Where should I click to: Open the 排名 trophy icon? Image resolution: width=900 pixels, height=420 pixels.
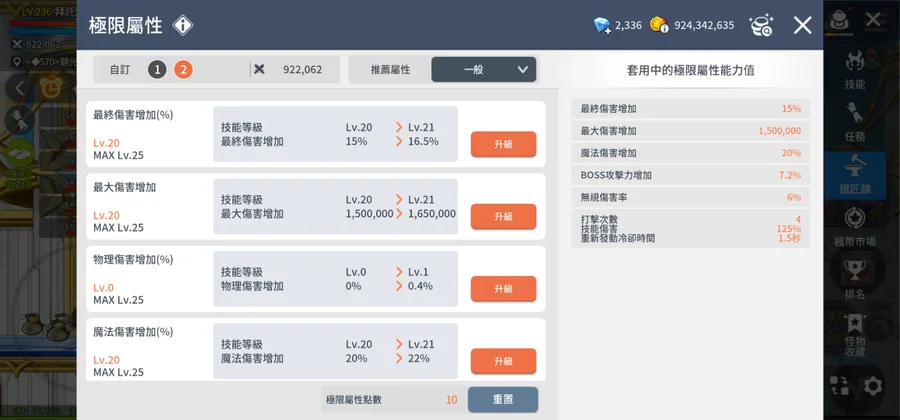point(855,277)
